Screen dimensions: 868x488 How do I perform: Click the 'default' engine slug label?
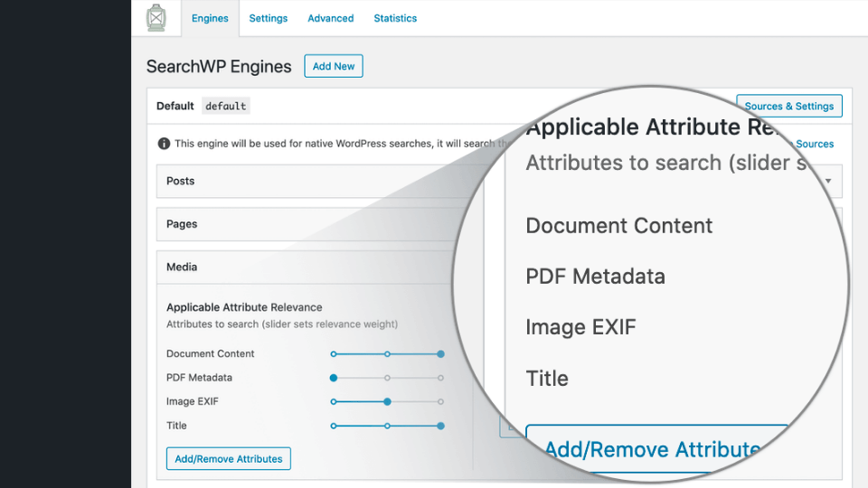226,106
